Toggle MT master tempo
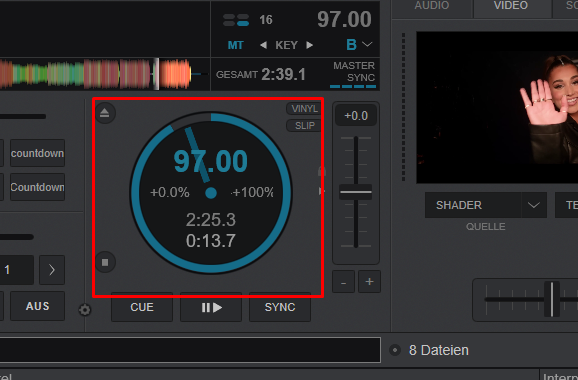578x380 pixels. (x=236, y=45)
